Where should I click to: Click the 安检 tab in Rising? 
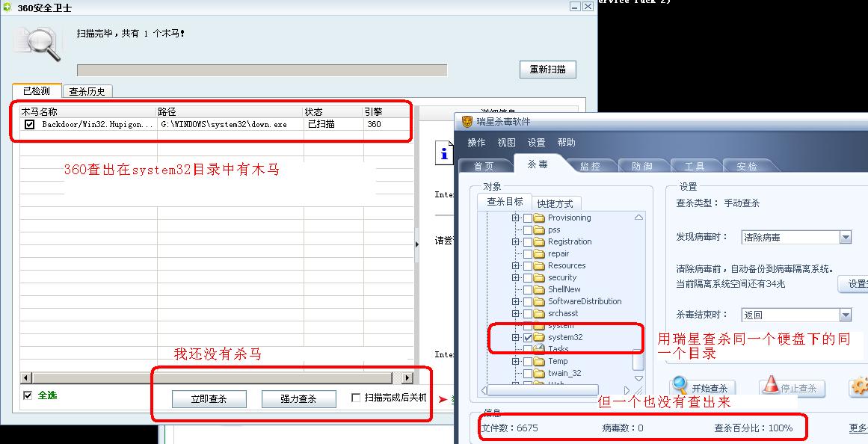click(x=748, y=166)
